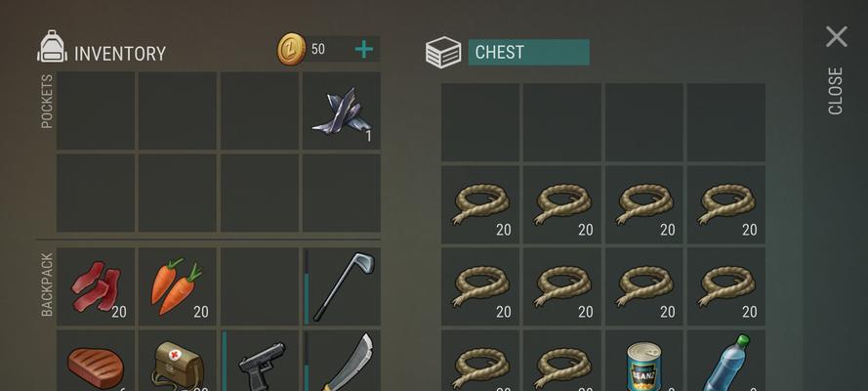The width and height of the screenshot is (868, 391).
Task: Click the first rope stack in chest
Action: coord(480,205)
